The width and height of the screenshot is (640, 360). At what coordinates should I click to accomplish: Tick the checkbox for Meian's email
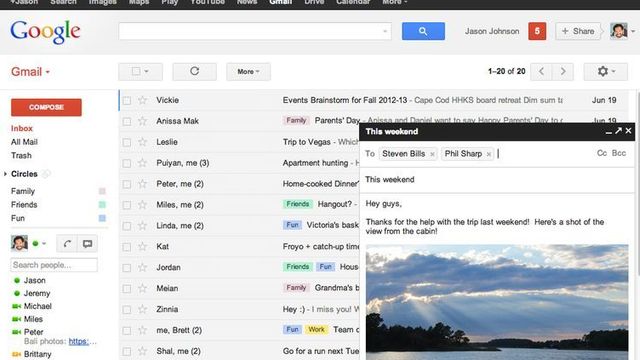127,289
